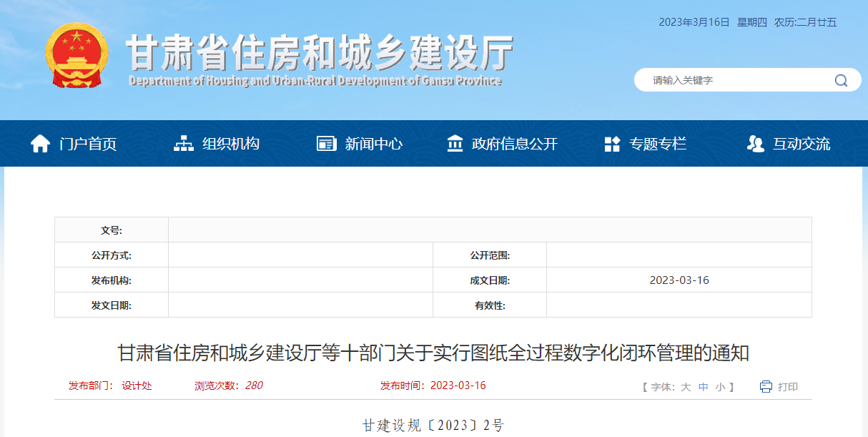The image size is (868, 437).
Task: Click the 互动交流 people icon
Action: point(755,142)
